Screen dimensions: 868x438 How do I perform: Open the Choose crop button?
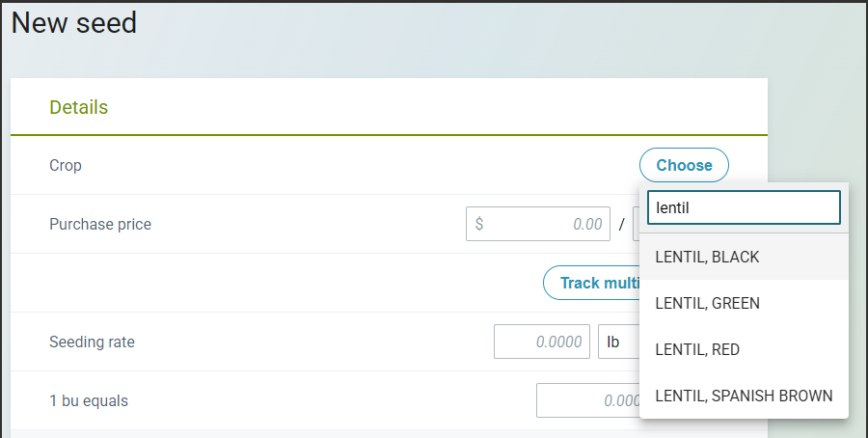coord(684,165)
